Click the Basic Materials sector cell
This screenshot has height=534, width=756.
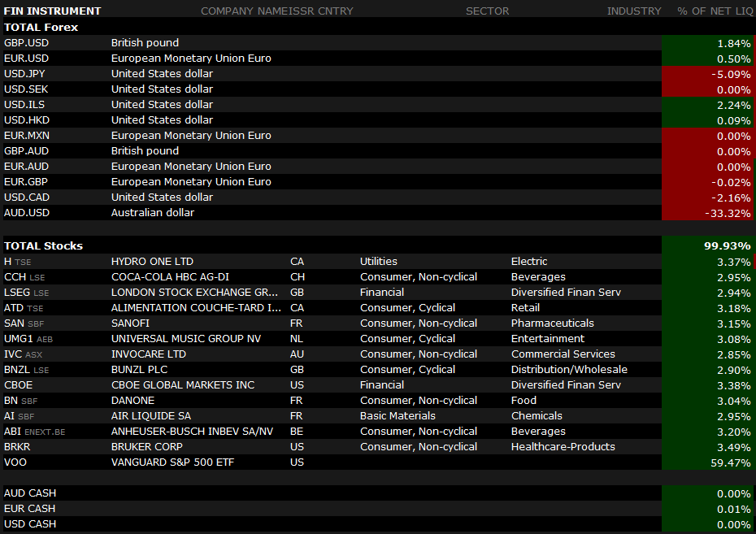tap(398, 416)
